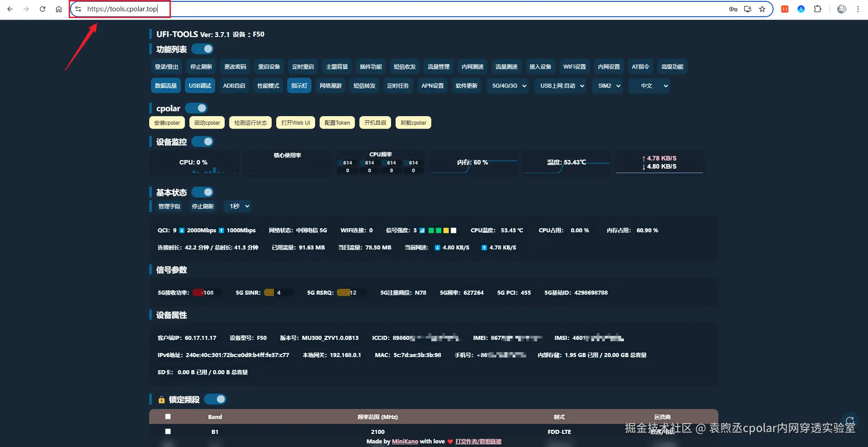Click the lock icon beside 锁定频段
Screen dimensions: 868x447
(161, 400)
